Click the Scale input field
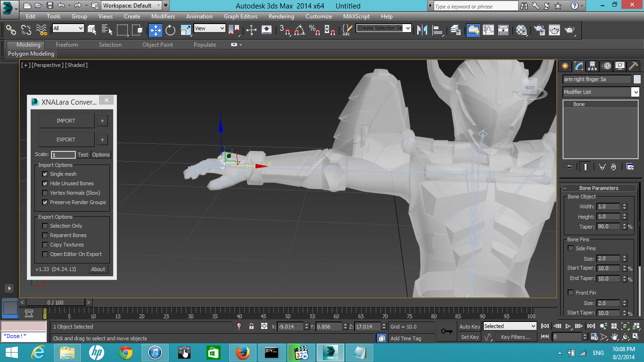This screenshot has height=362, width=644. coord(63,155)
